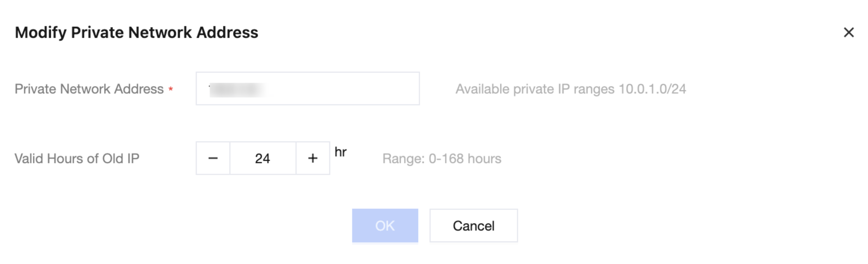Click the Range: 0-168 hours hint
Screen dimensions: 868x264
441,159
